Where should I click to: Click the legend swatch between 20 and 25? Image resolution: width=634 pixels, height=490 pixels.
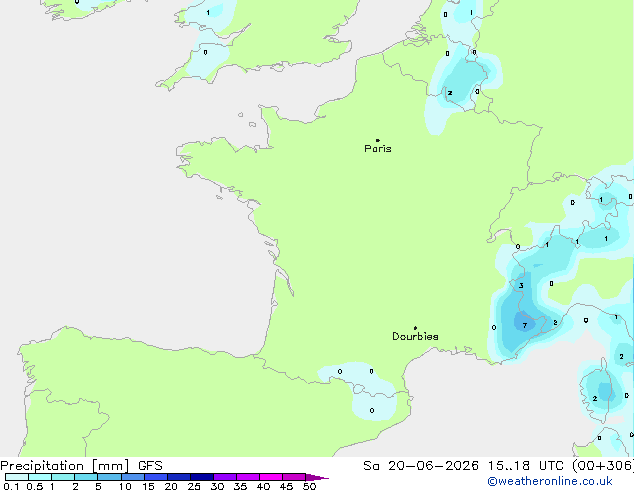tap(178, 477)
